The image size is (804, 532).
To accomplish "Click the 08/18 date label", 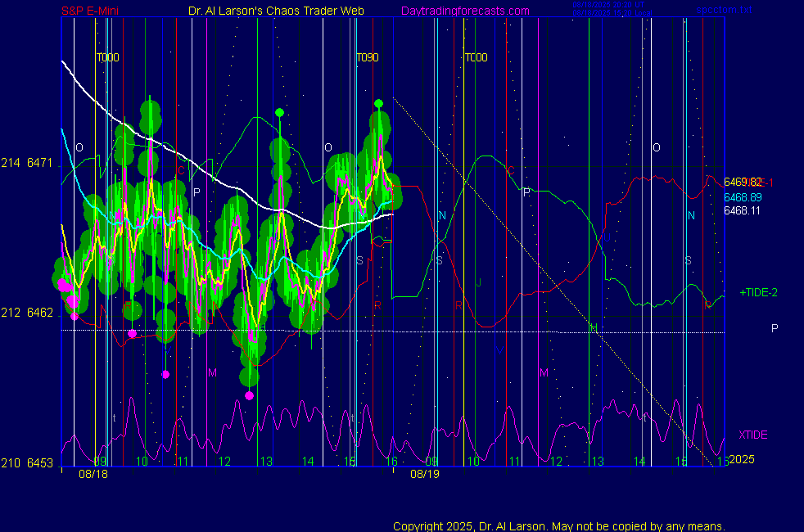I will (x=93, y=474).
